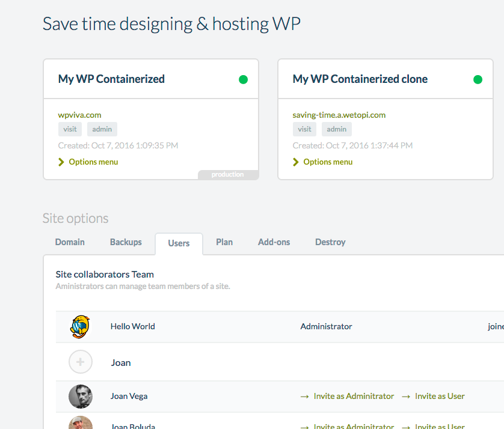Screen dimensions: 504x429
Task: Click green status dot on the clone site
Action: click(478, 79)
